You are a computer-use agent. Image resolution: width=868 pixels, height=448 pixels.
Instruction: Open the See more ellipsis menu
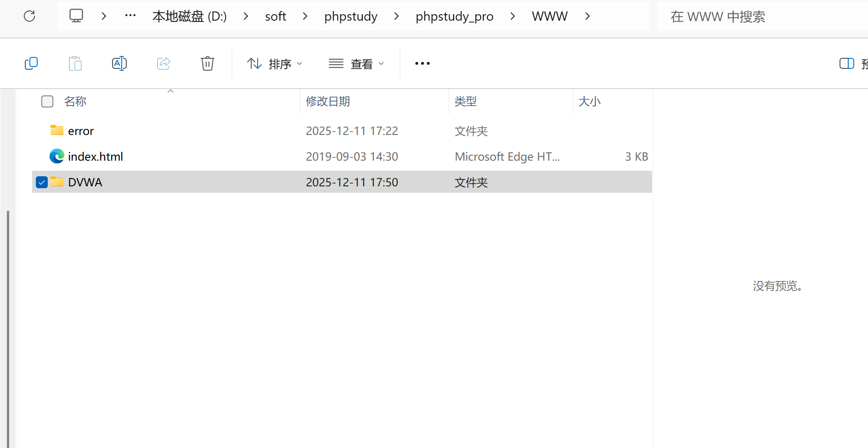click(x=423, y=63)
